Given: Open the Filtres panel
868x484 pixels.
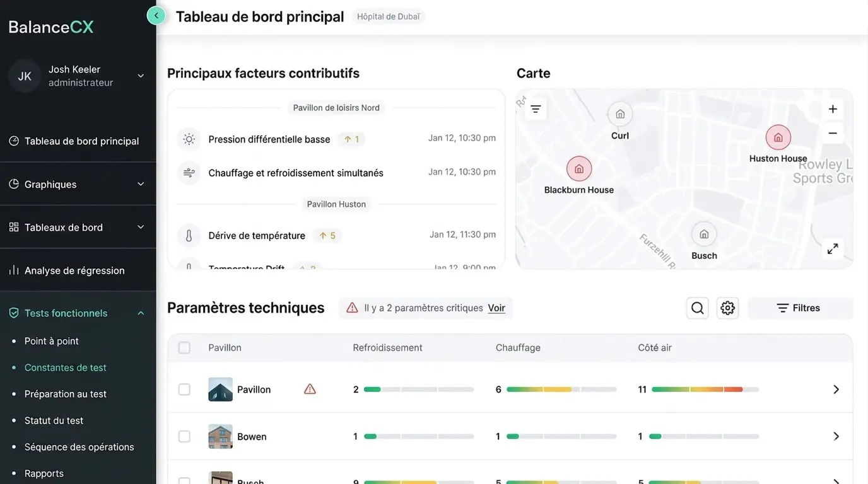Looking at the screenshot, I should [800, 308].
